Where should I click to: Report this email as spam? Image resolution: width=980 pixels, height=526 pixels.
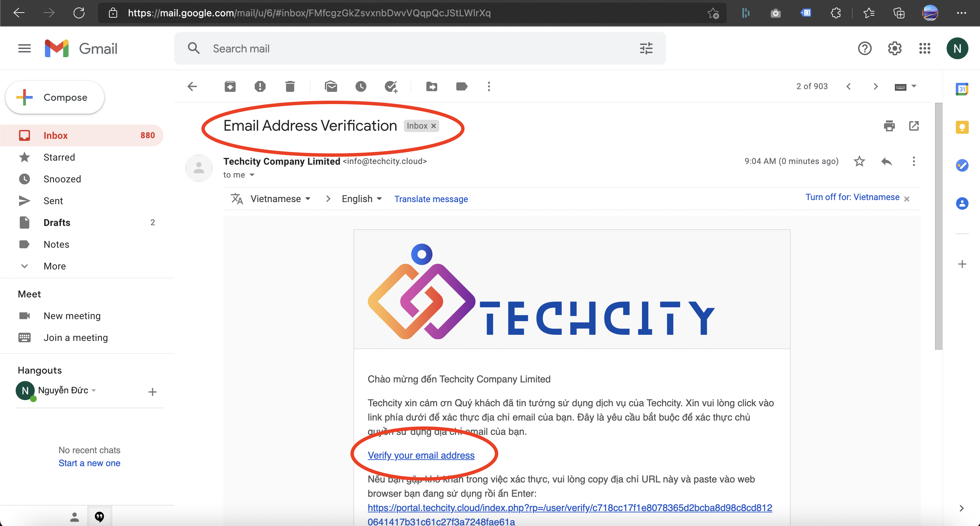[x=260, y=86]
